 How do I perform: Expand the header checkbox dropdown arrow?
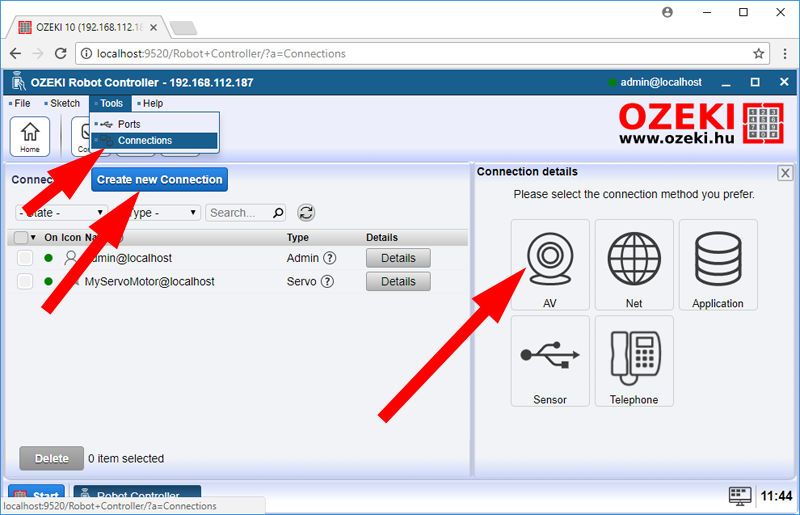pyautogui.click(x=33, y=237)
